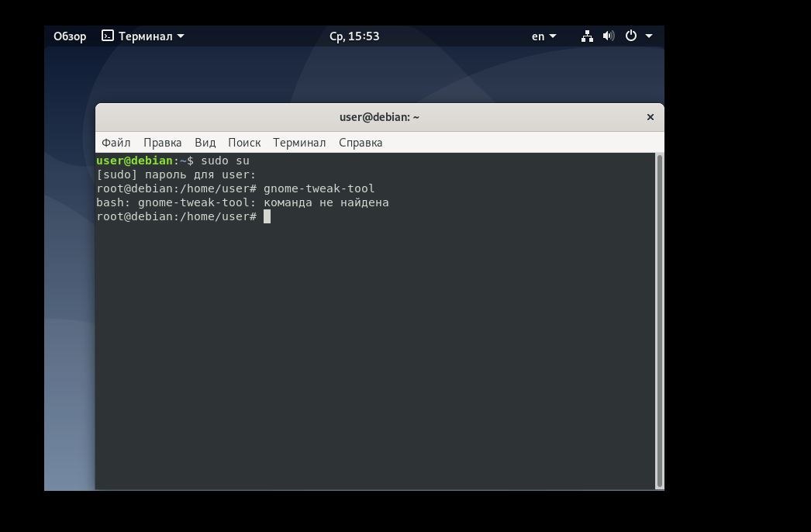Click the terminal cursor at the last prompt
Image resolution: width=811 pixels, height=532 pixels.
click(267, 217)
